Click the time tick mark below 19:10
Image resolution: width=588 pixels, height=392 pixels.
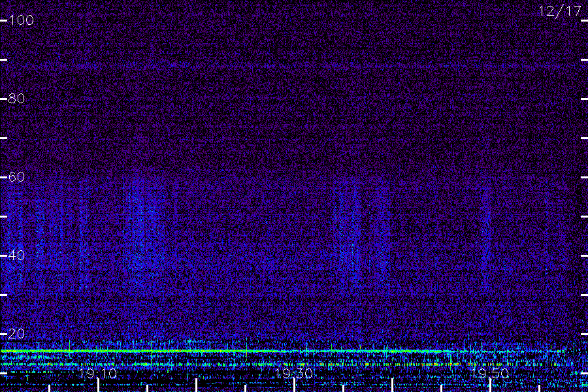pos(98,385)
